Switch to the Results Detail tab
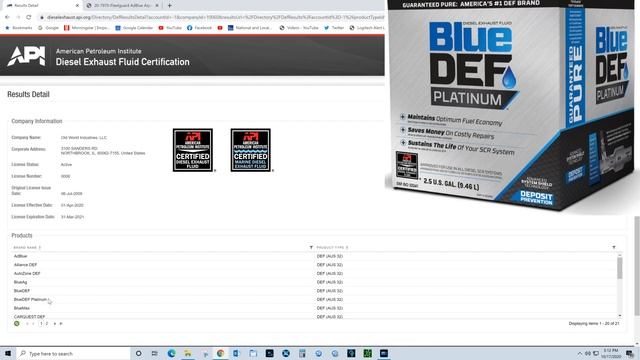The height and width of the screenshot is (360, 640). tap(41, 5)
